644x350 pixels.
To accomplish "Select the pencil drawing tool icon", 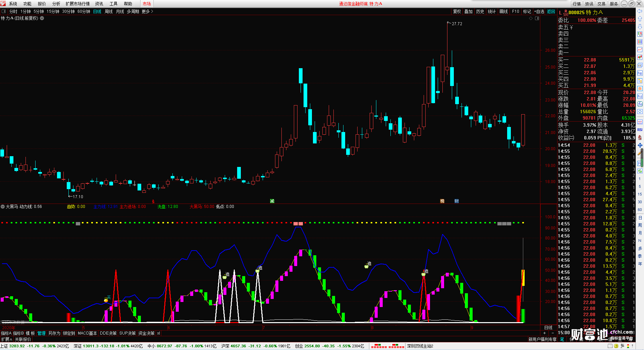I will tap(640, 153).
